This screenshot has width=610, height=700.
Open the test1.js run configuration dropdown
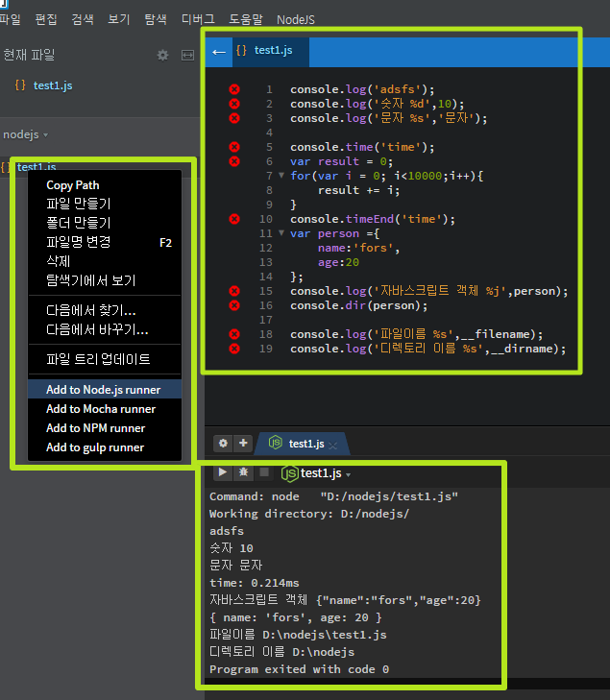point(325,473)
